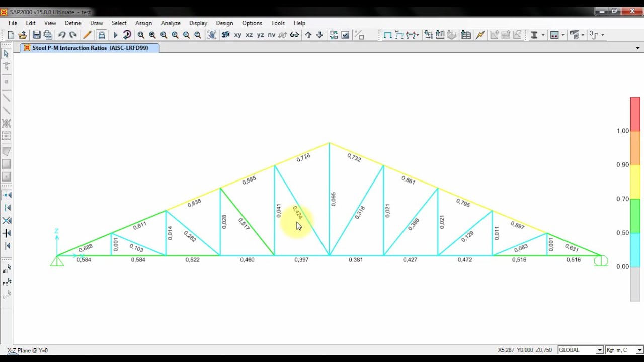Viewport: 644px width, 362px height.
Task: Click the pencil Refresh Window icon
Action: tap(87, 35)
